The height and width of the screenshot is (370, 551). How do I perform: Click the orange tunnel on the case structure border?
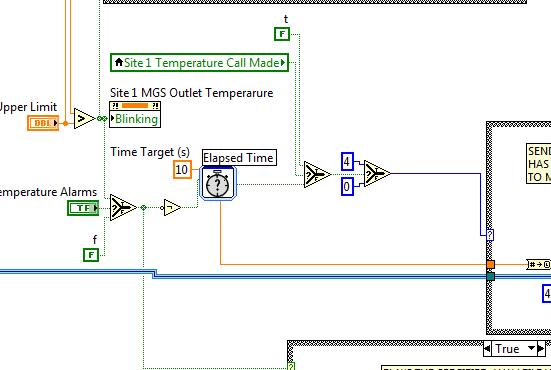point(491,264)
